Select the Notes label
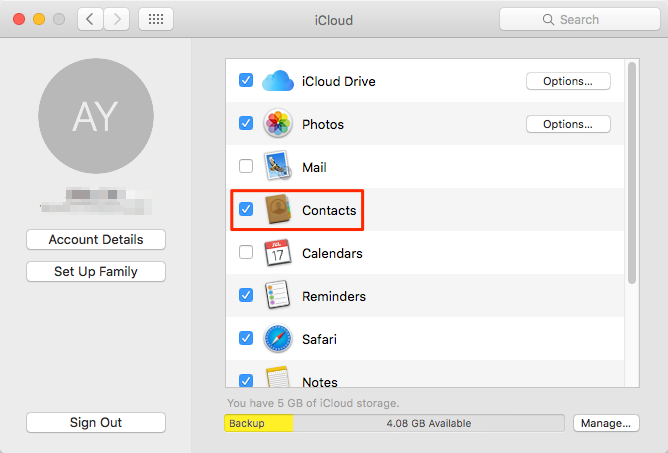This screenshot has width=668, height=453. 320,382
